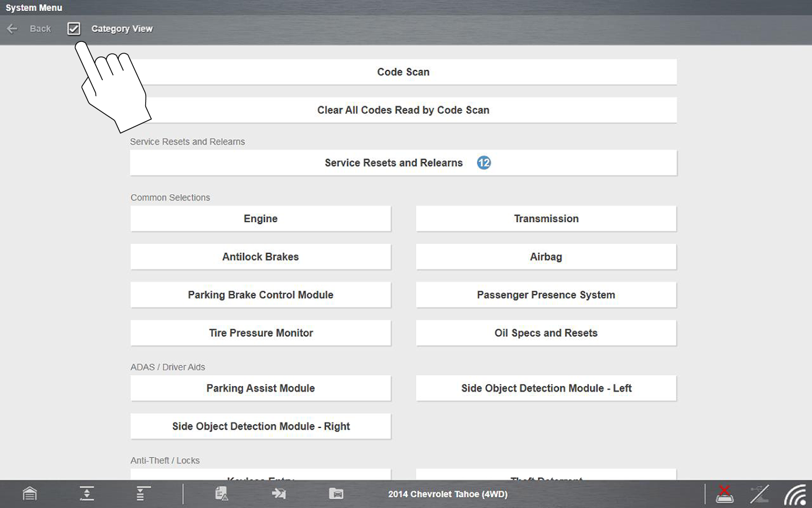812x508 pixels.
Task: Click the Home icon in bottom toolbar
Action: click(30, 493)
